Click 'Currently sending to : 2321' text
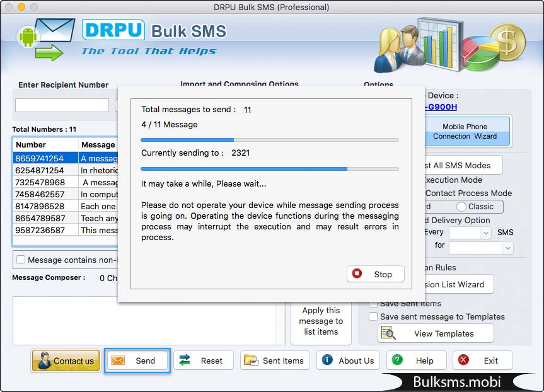Image resolution: width=544 pixels, height=392 pixels. [x=195, y=153]
